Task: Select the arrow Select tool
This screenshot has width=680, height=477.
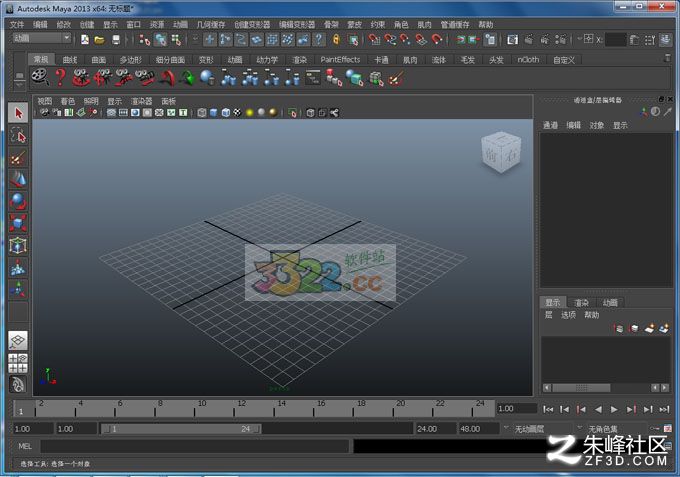Action: pyautogui.click(x=18, y=113)
